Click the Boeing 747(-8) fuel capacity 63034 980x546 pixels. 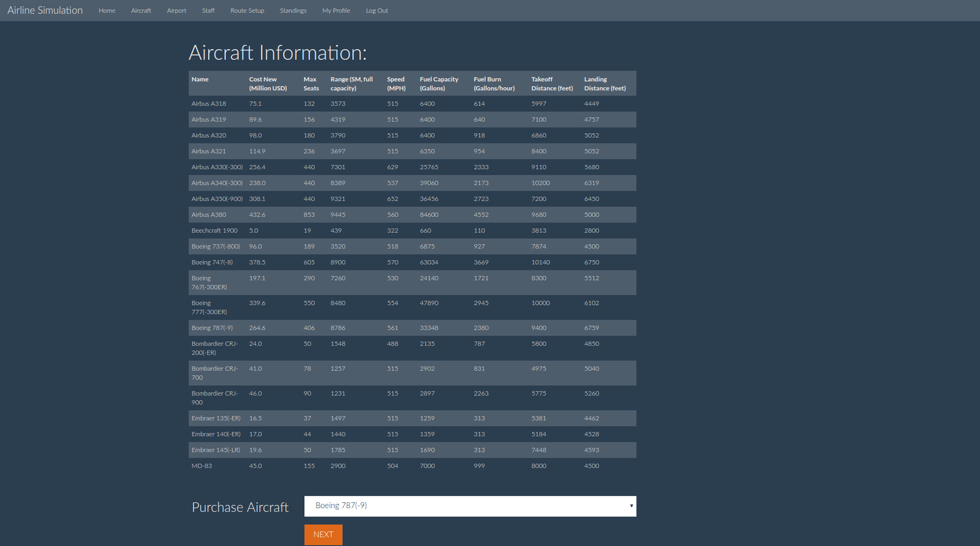tap(429, 262)
